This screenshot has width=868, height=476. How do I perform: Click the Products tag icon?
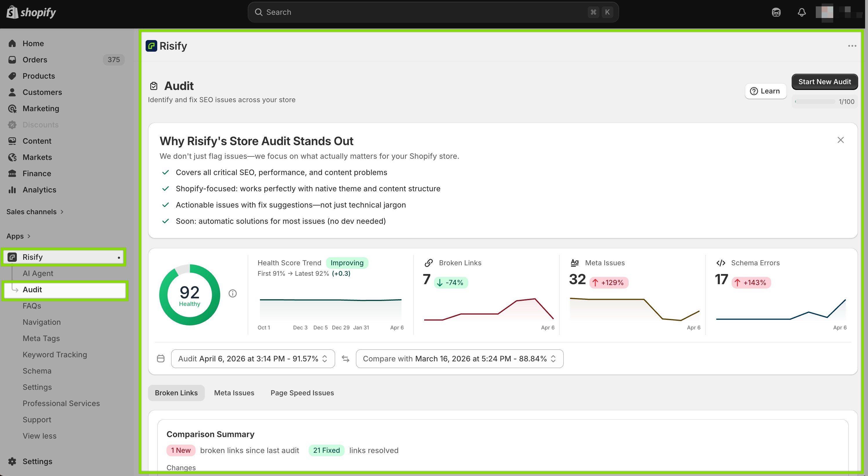12,76
